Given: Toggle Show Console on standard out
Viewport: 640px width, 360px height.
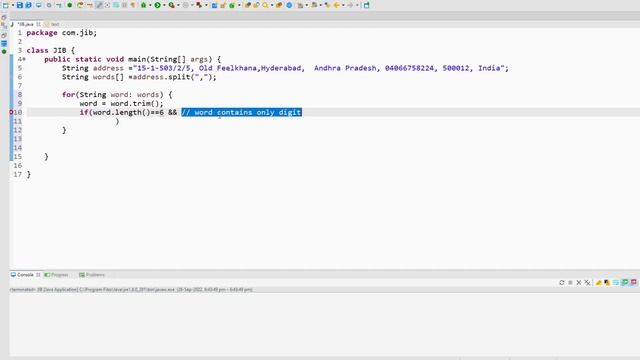Looking at the screenshot, I should click(x=625, y=282).
